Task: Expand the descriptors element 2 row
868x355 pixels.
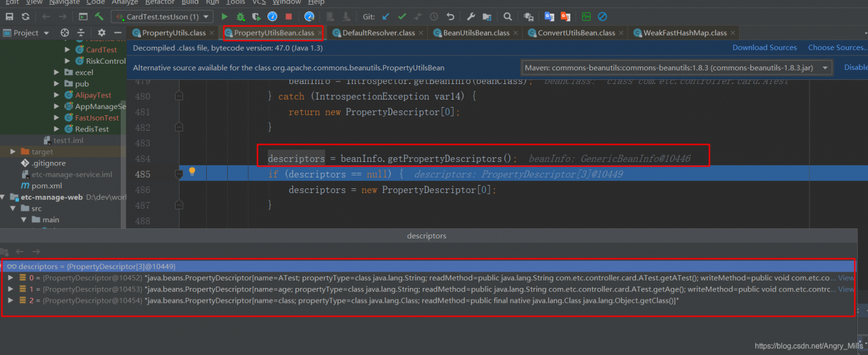Action: point(10,300)
